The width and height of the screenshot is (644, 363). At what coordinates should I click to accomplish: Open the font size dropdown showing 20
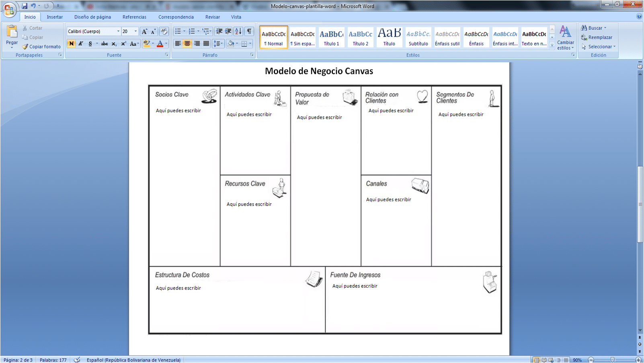[x=135, y=31]
